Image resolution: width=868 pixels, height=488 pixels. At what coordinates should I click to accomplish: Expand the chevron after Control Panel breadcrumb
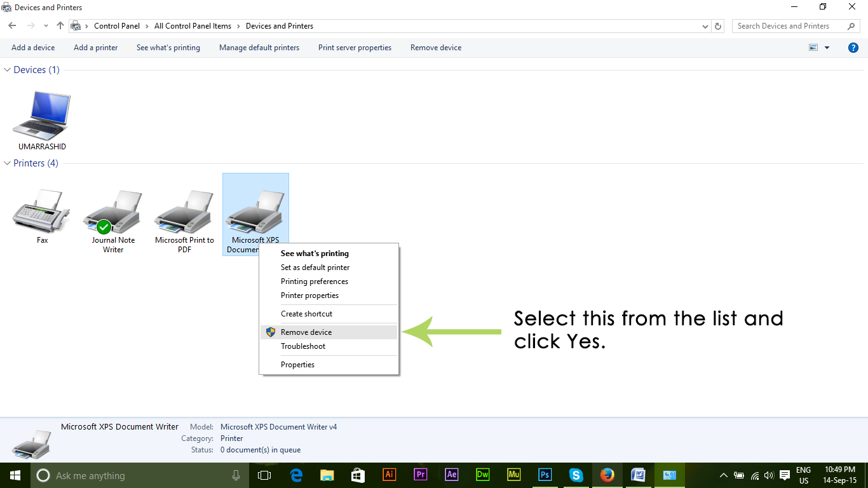[147, 26]
